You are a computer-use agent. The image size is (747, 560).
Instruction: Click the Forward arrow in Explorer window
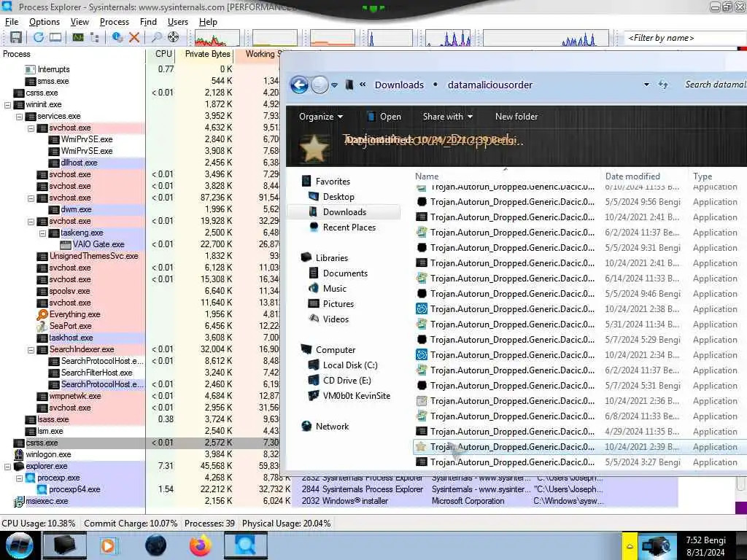(x=320, y=85)
